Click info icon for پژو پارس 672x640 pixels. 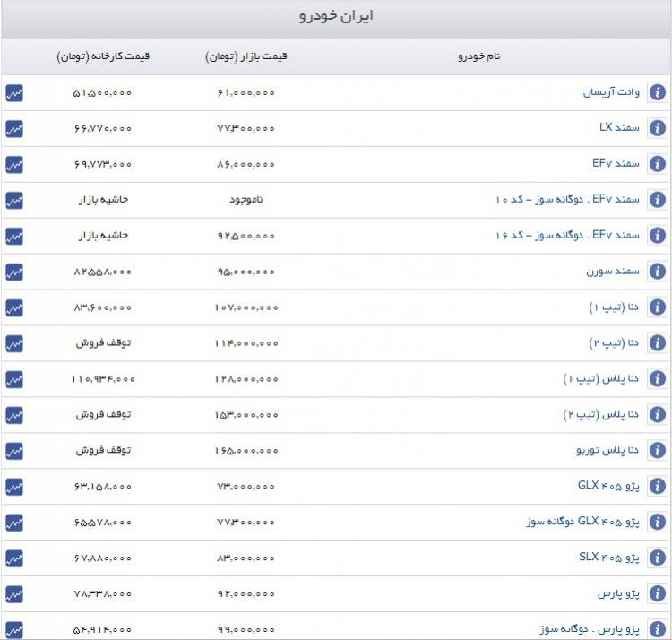657,594
